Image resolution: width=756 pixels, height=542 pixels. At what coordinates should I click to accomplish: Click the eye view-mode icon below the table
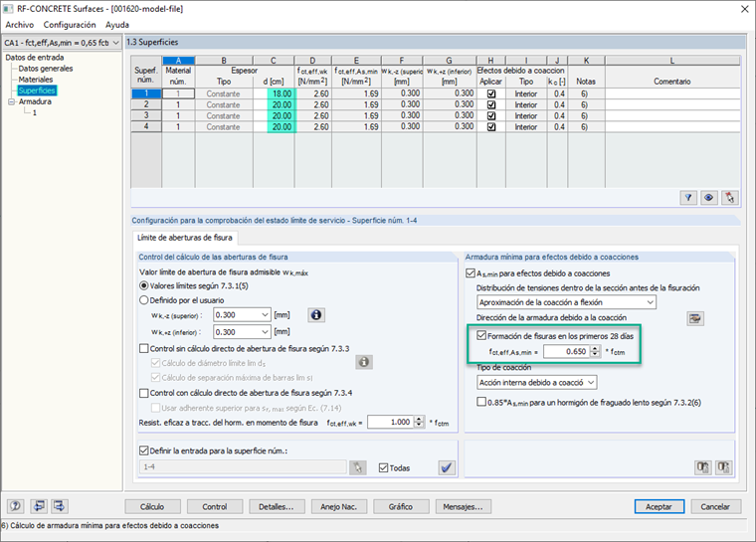pos(708,197)
